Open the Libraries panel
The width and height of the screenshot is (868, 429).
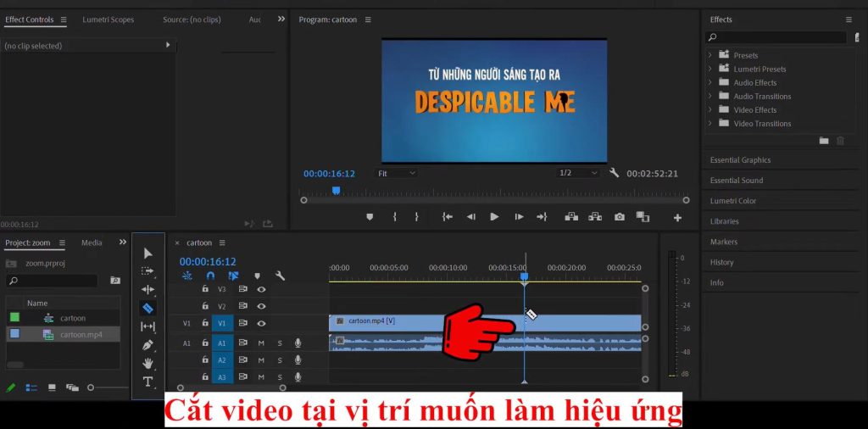click(724, 221)
